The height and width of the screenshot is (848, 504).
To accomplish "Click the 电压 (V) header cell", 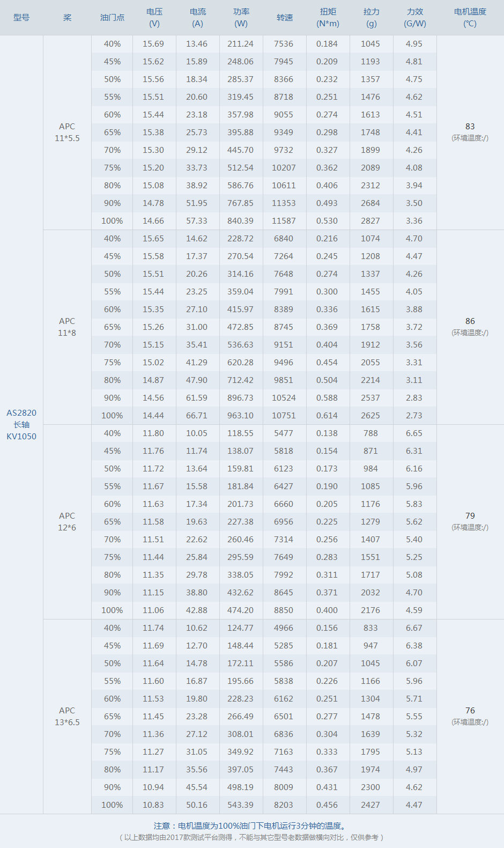I will click(x=154, y=18).
